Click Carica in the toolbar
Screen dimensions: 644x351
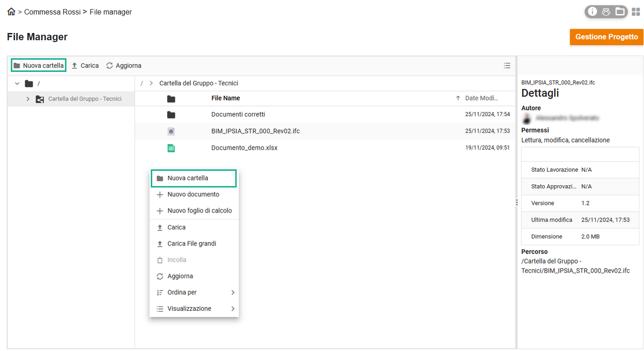[x=85, y=66]
